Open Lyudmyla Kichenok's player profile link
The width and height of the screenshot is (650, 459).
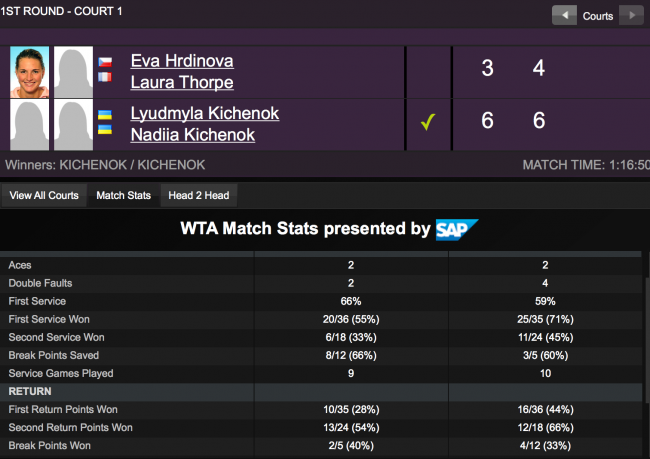pyautogui.click(x=205, y=114)
